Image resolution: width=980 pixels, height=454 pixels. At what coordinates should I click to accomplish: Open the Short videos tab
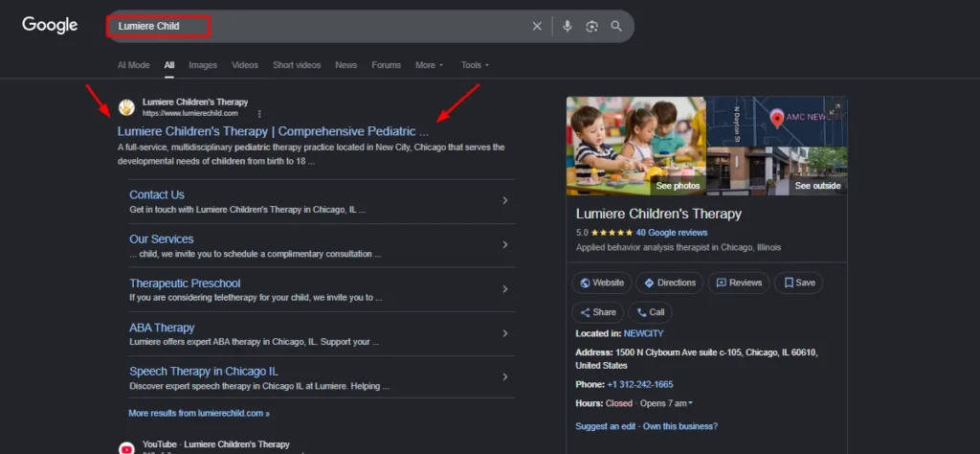pos(297,65)
